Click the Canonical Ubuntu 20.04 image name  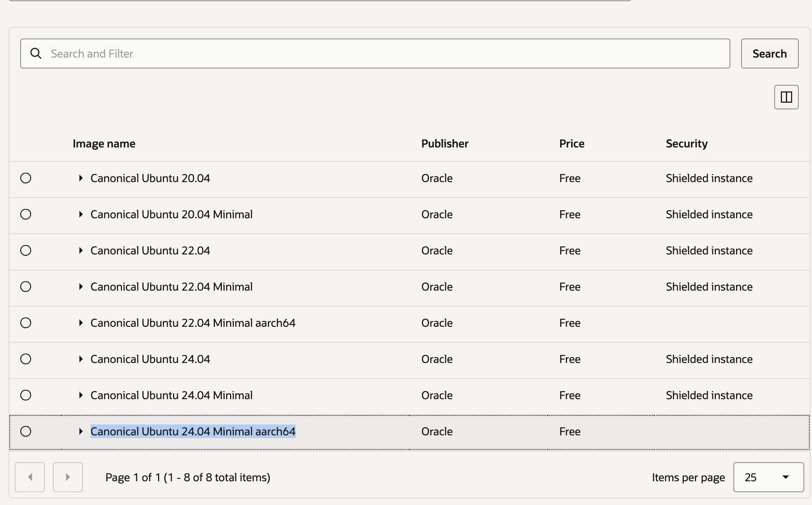150,178
